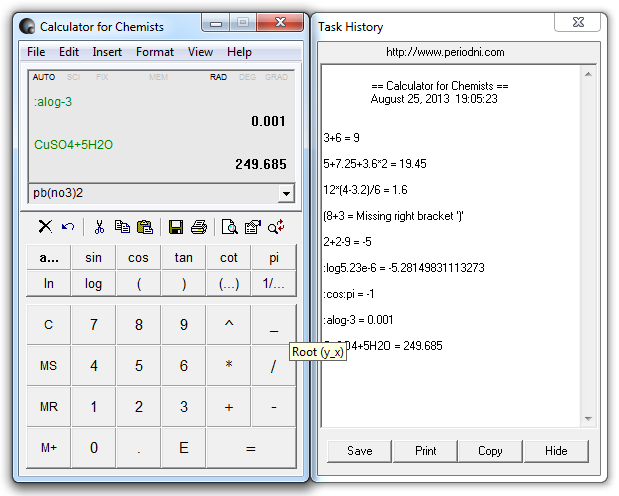Open the expression input dropdown arrow
The height and width of the screenshot is (496, 619).
tap(286, 194)
